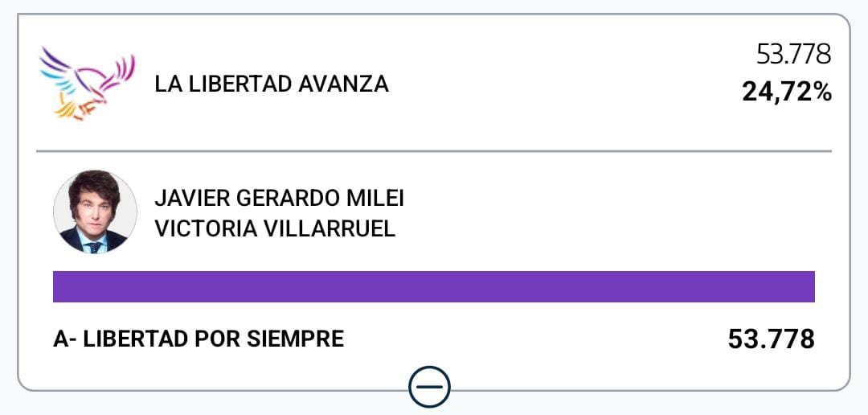Screen dimensions: 868x415
Task: Click the percent sign after 24,72
Action: point(821,92)
